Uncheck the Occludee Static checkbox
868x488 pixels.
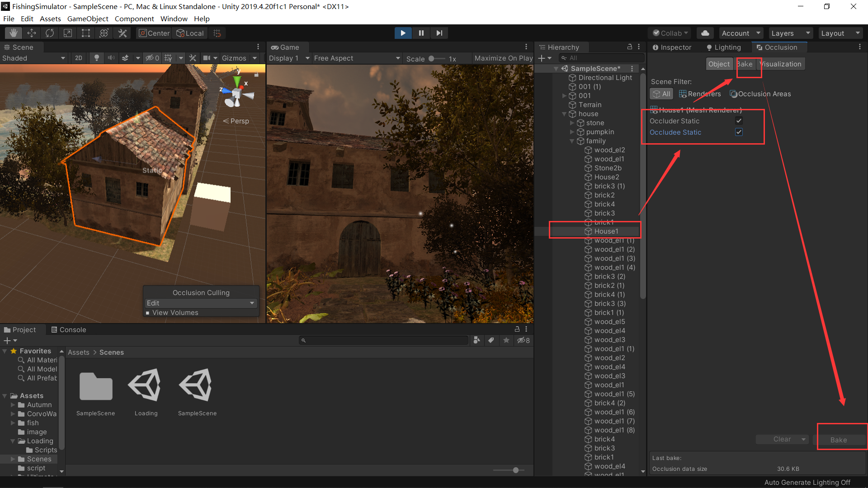(739, 132)
